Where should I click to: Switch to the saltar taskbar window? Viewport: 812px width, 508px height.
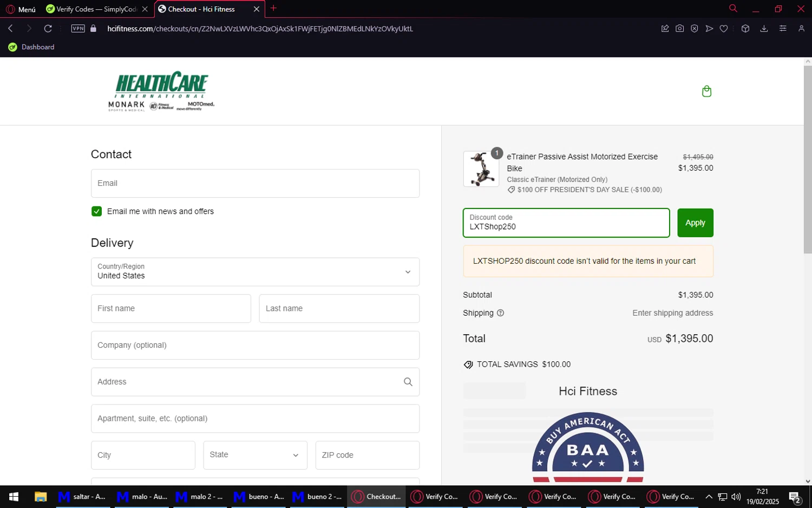pyautogui.click(x=82, y=497)
